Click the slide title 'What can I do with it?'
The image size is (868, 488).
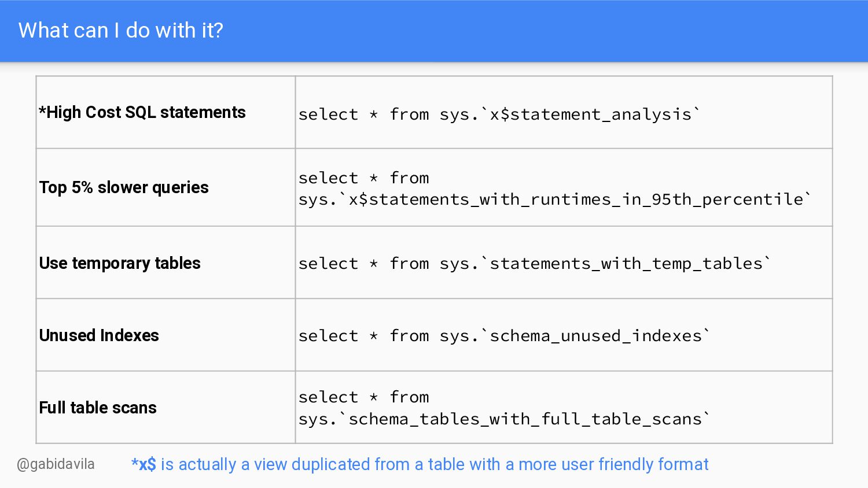(120, 30)
